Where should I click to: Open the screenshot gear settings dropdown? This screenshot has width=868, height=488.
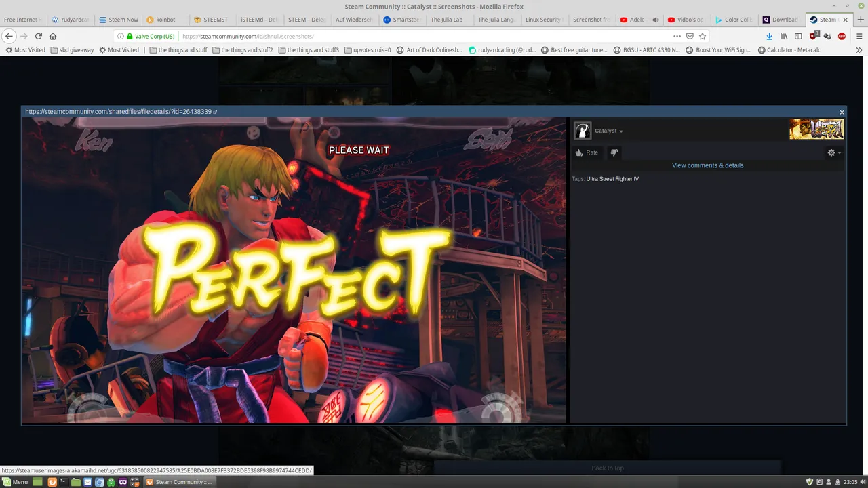click(834, 152)
